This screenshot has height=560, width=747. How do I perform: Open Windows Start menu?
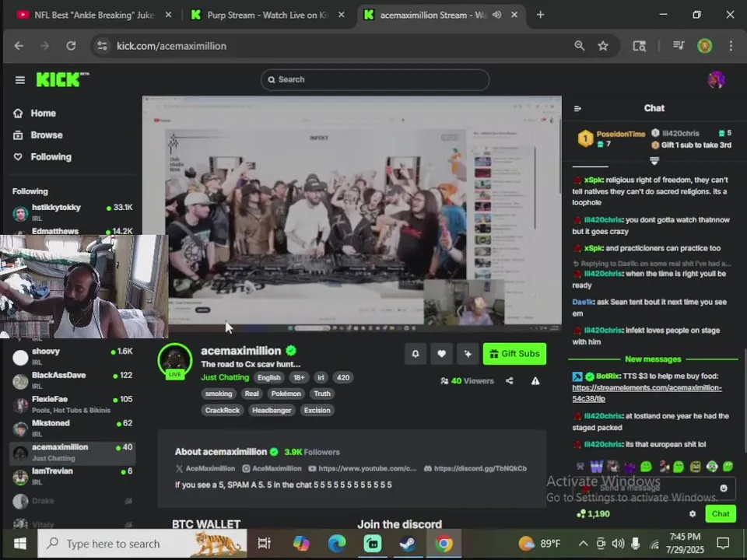pyautogui.click(x=20, y=544)
